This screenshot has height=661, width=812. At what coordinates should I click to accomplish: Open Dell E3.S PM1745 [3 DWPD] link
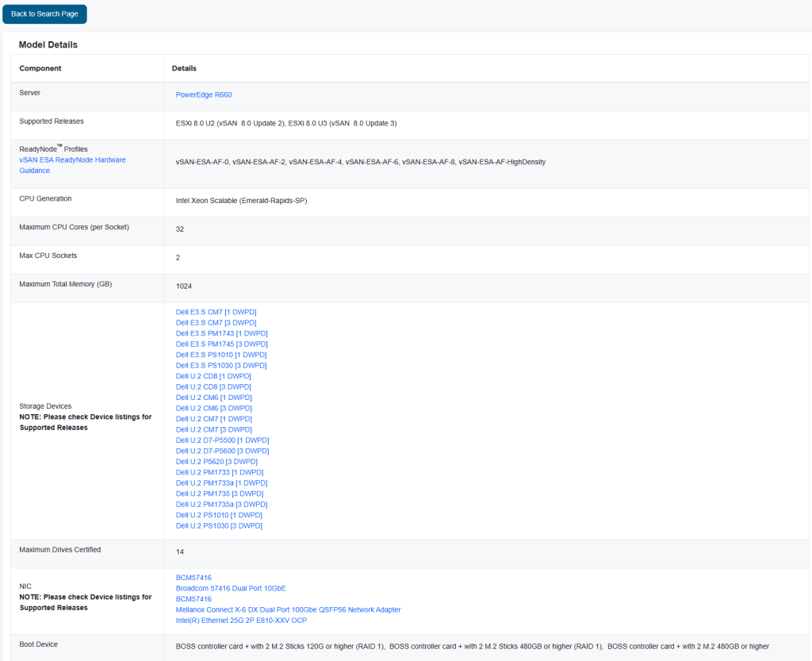click(221, 344)
